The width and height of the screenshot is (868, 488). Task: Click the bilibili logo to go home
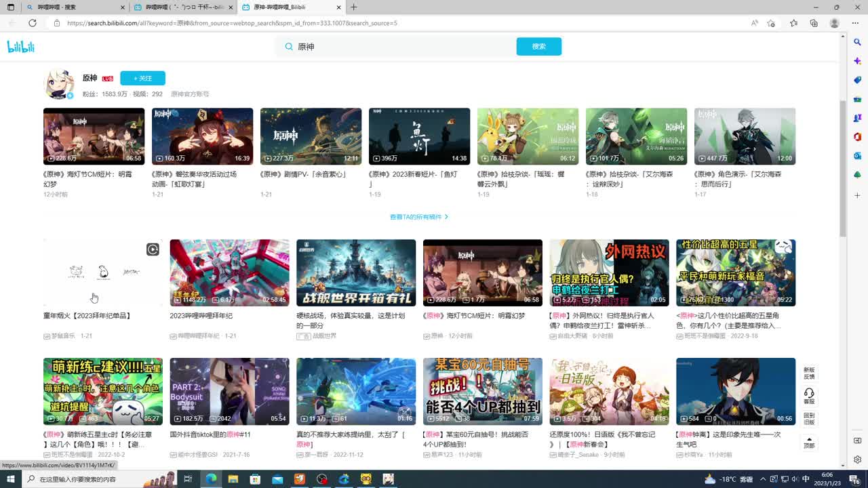click(22, 46)
